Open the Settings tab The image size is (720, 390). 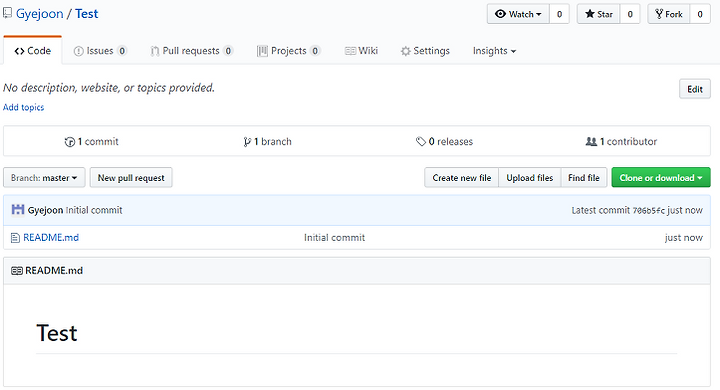click(425, 51)
